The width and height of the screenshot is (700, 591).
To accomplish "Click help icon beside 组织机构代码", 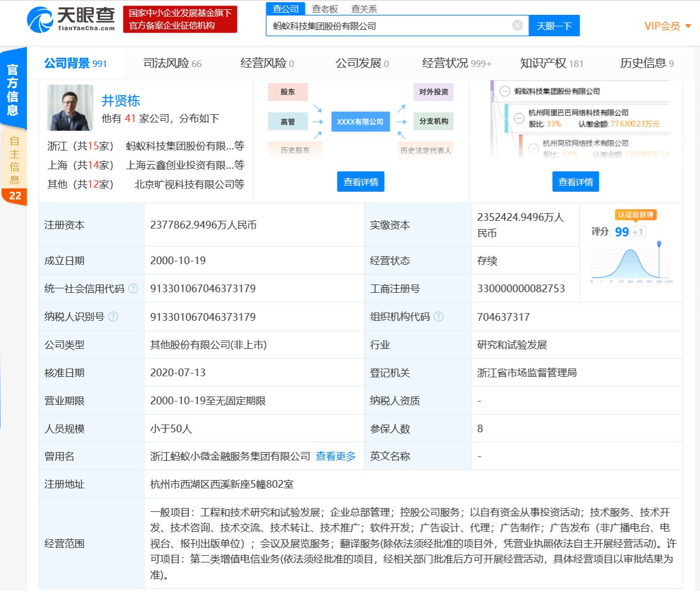I will [x=438, y=316].
